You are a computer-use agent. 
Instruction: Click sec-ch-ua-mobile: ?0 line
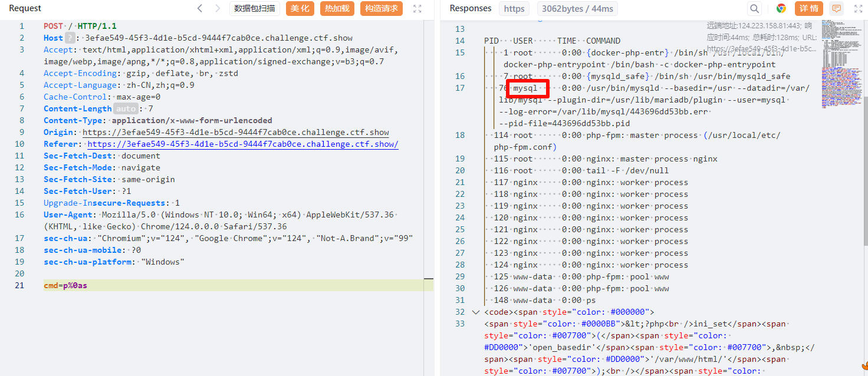pos(93,250)
